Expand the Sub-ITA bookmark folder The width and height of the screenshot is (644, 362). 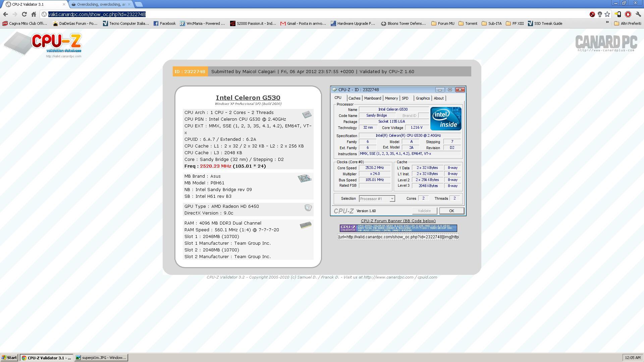pos(492,23)
